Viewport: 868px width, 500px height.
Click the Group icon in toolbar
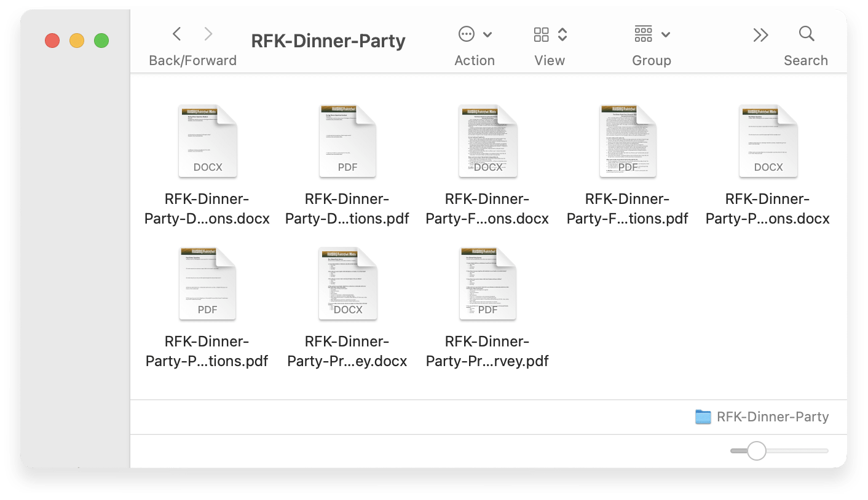(643, 34)
